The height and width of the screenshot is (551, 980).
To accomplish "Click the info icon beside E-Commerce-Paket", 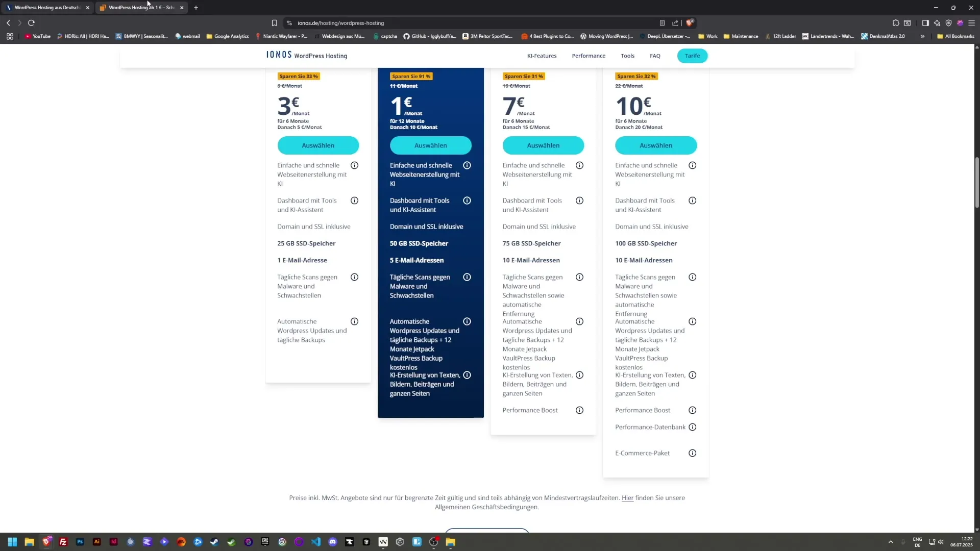I will click(692, 453).
